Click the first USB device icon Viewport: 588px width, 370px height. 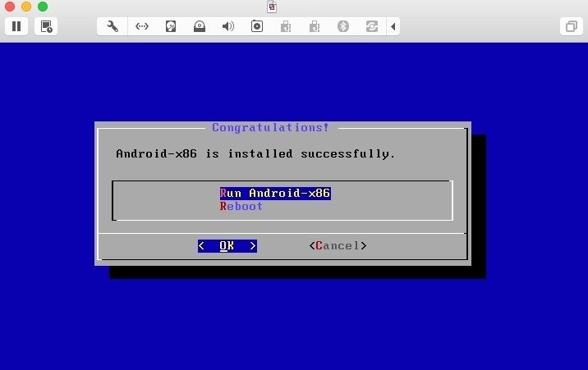pos(286,26)
